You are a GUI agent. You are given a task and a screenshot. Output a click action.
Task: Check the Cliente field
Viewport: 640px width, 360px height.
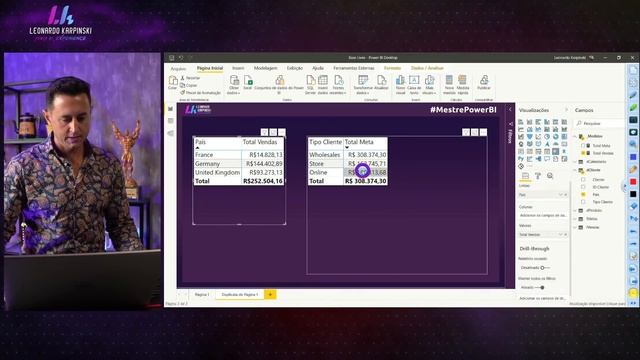tap(583, 180)
